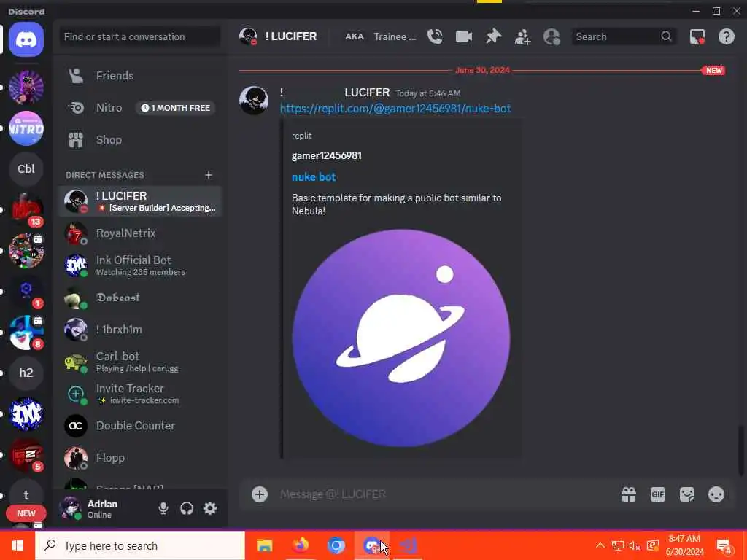This screenshot has width=747, height=560.
Task: Open the nuke bot embed title link
Action: [314, 177]
